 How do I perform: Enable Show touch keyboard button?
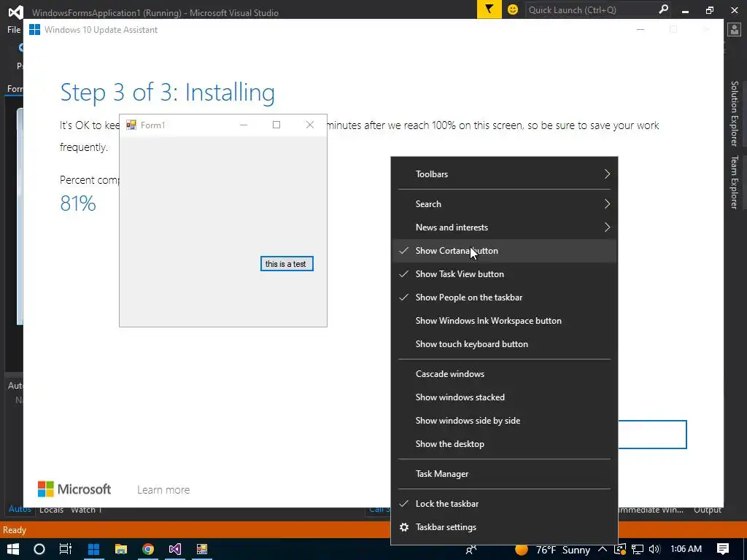(x=504, y=344)
